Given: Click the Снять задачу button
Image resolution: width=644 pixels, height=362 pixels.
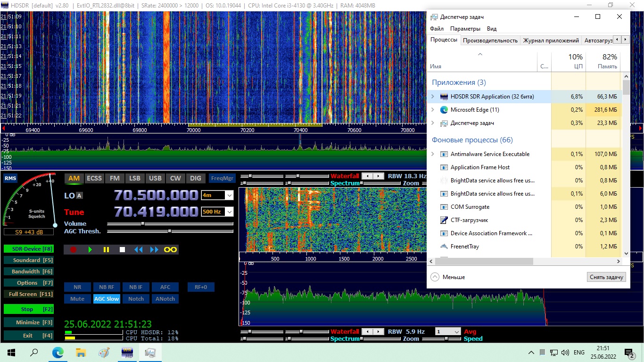Looking at the screenshot, I should 606,277.
